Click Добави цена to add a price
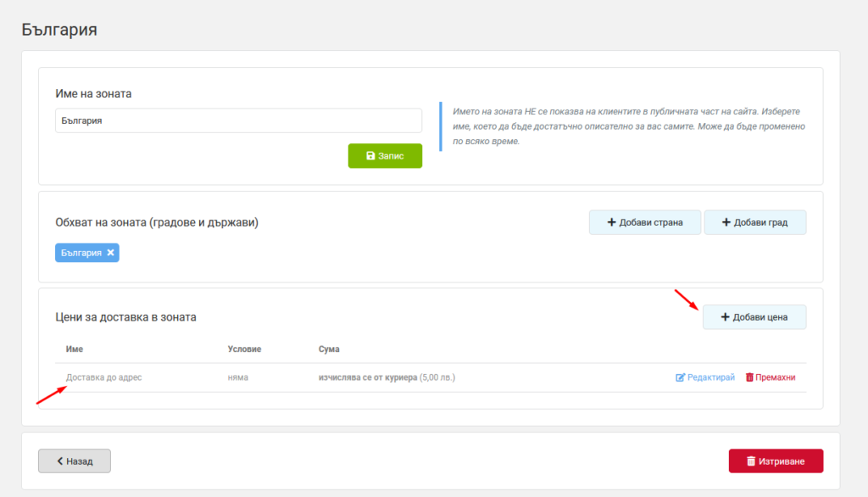868x497 pixels. tap(754, 317)
